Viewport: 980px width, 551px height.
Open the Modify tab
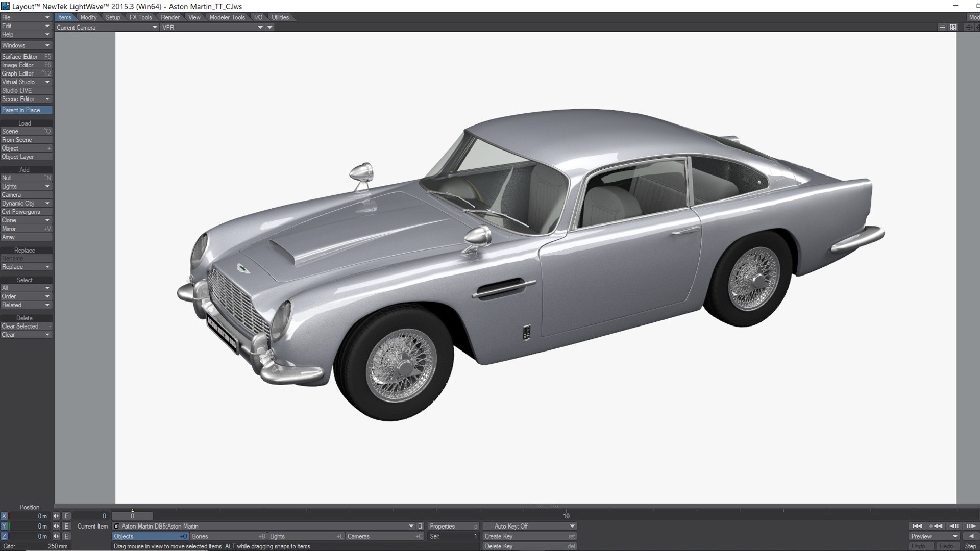point(88,17)
